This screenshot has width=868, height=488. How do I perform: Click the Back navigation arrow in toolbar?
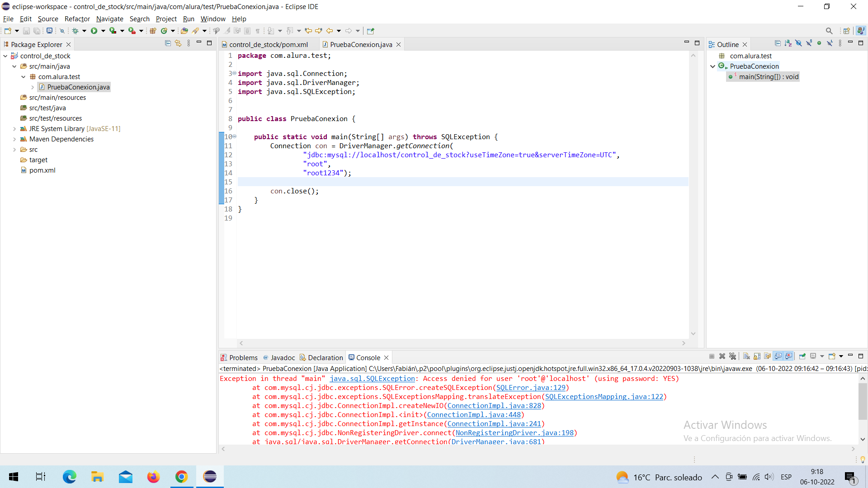[330, 31]
